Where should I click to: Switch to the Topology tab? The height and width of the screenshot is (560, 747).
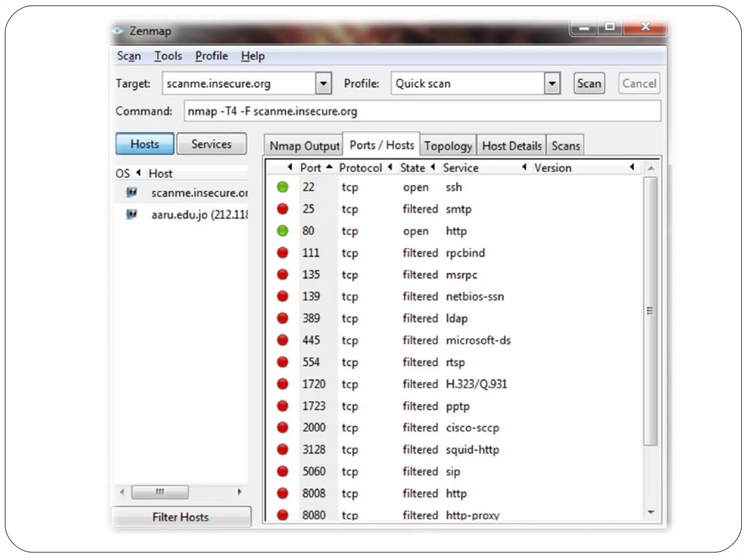[448, 146]
